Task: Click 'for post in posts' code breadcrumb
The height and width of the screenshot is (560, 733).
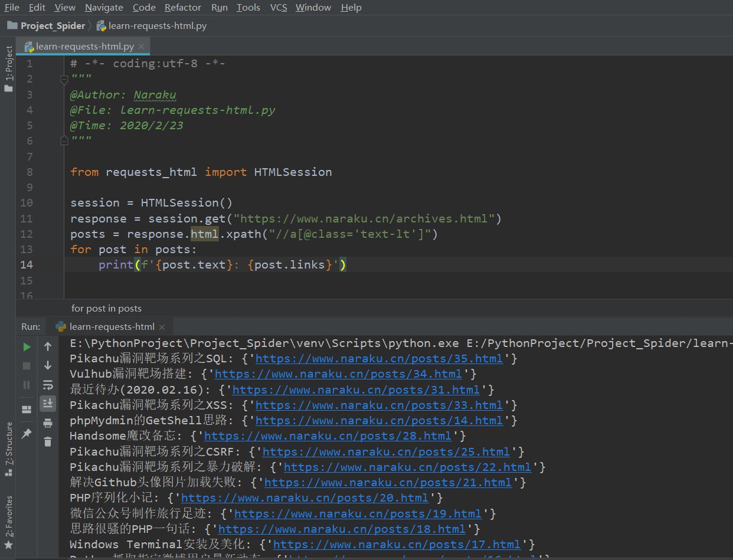Action: (107, 308)
